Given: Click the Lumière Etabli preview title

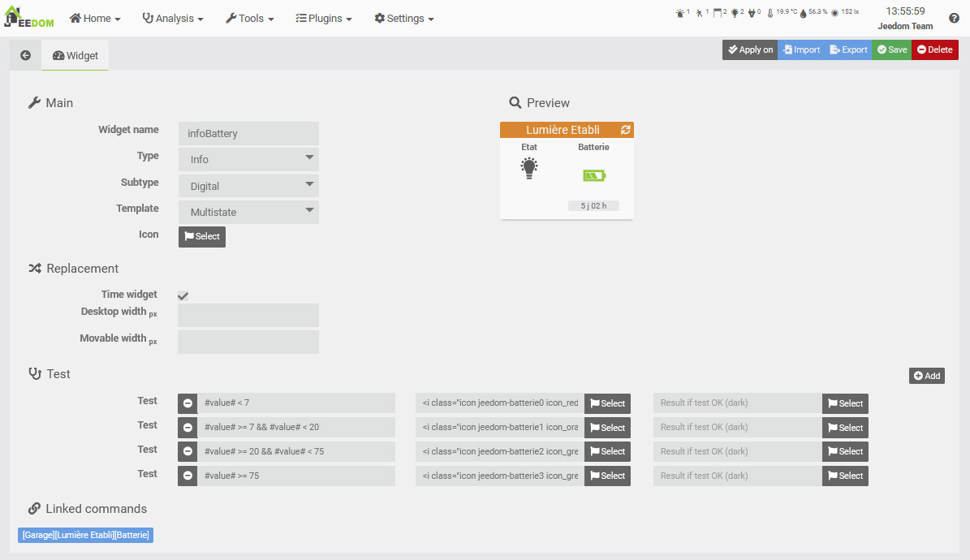Looking at the screenshot, I should tap(563, 130).
